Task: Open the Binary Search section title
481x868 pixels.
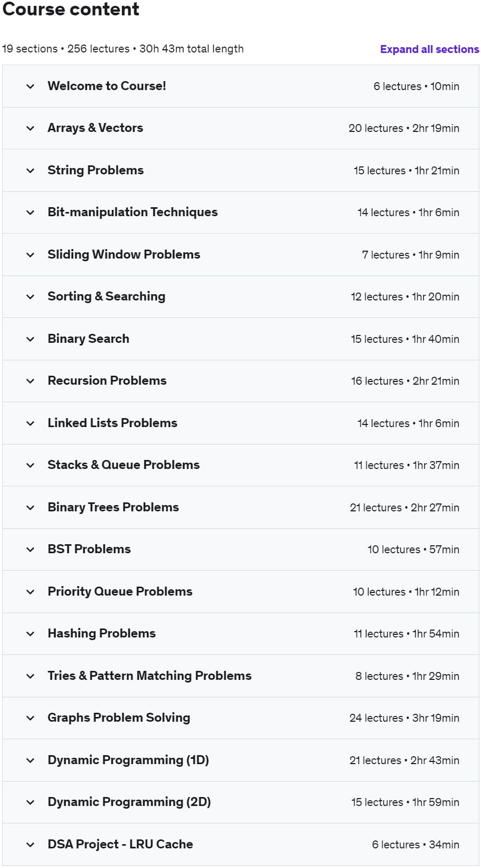Action: [x=88, y=339]
